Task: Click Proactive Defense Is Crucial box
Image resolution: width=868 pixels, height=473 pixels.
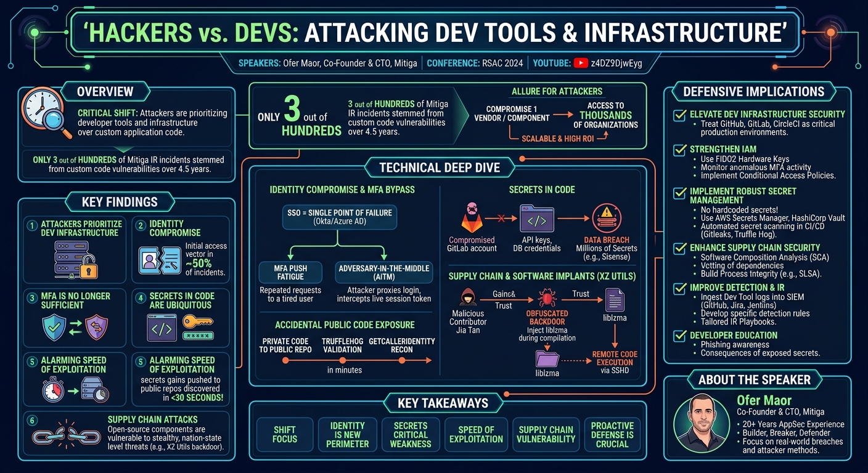Action: coord(612,434)
